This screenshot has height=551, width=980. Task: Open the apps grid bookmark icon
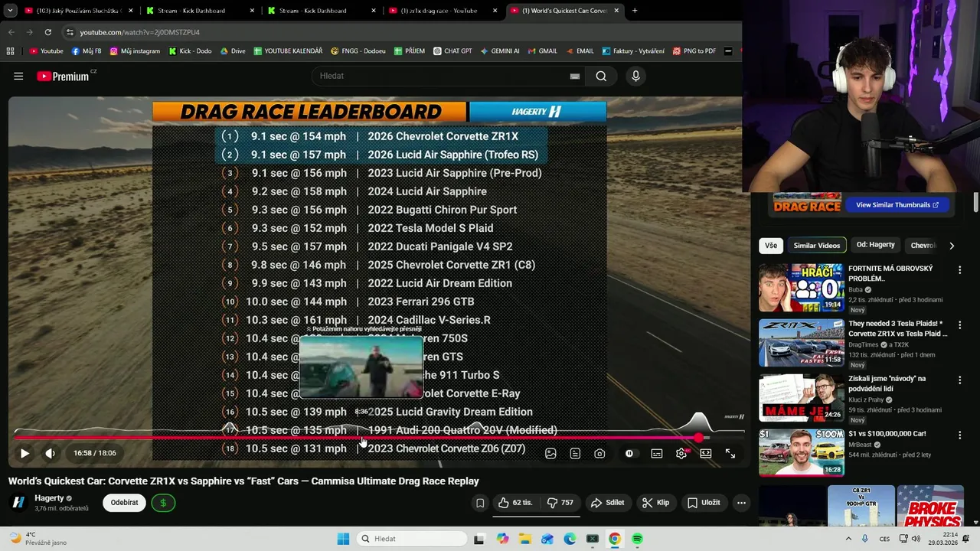(10, 51)
